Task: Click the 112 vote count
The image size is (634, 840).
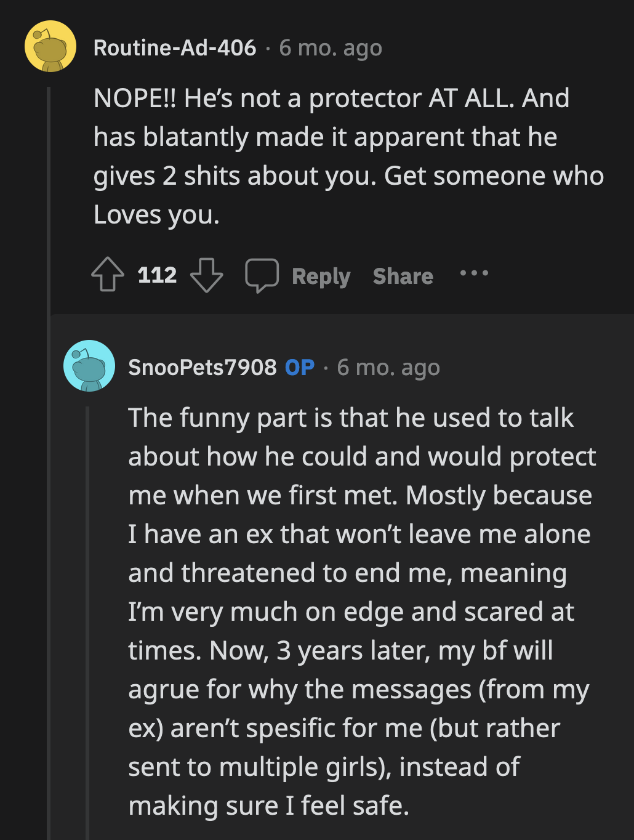Action: tap(156, 275)
